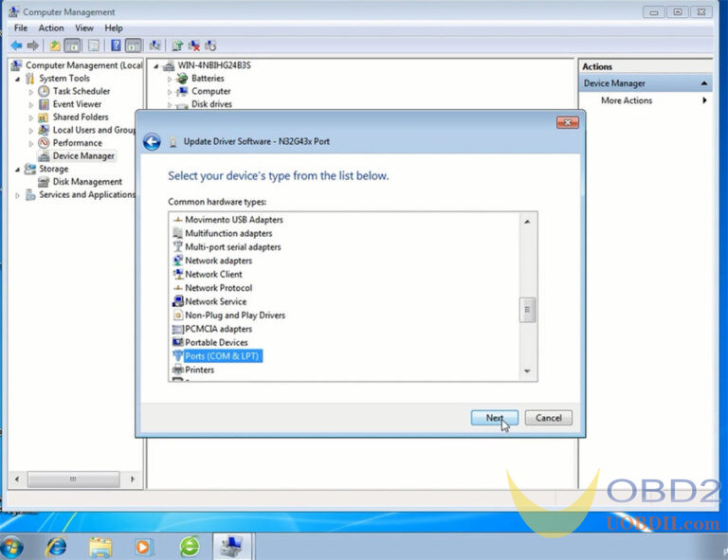Collapse the System Tools tree node
The height and width of the screenshot is (560, 728).
coord(18,79)
